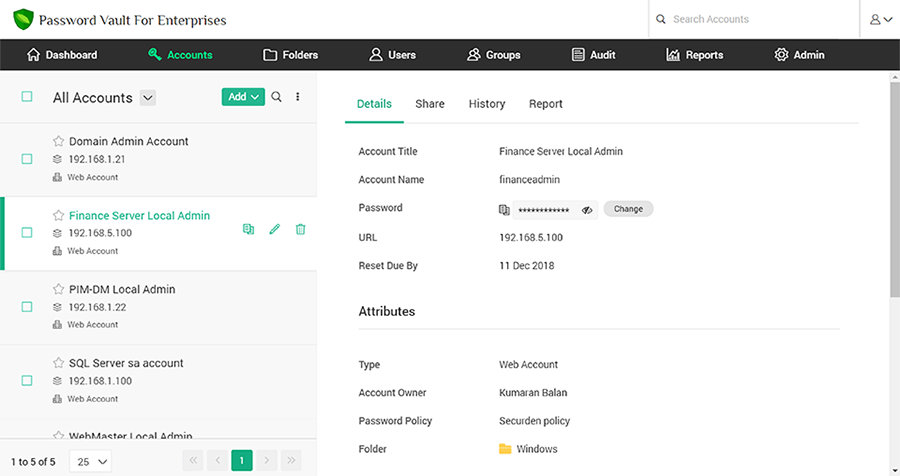Copy password icon in Finance Server row
This screenshot has height=476, width=900.
(x=249, y=229)
